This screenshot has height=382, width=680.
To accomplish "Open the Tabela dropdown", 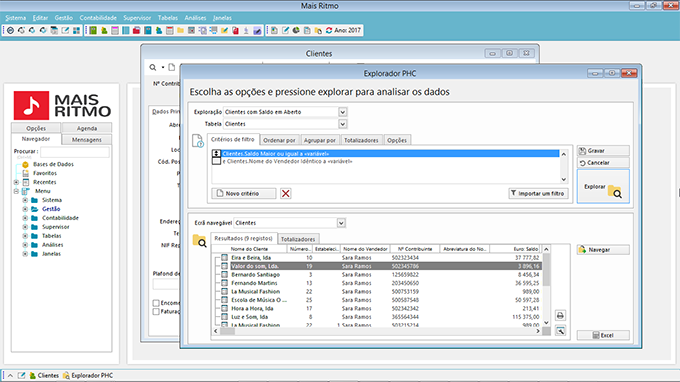I will (343, 124).
